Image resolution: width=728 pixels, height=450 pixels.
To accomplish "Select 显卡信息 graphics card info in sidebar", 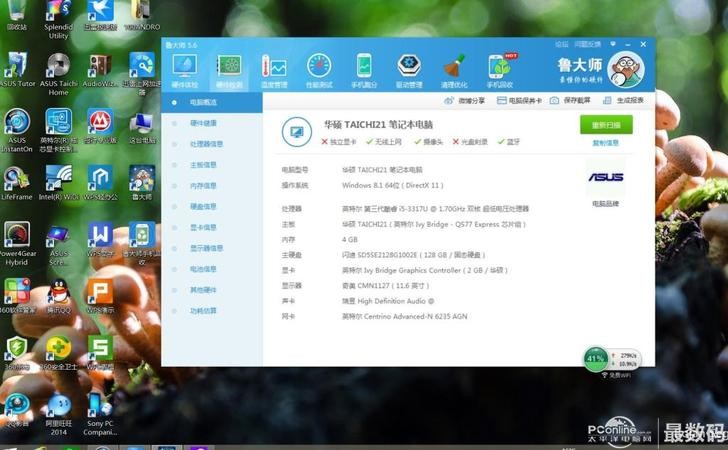I will pos(212,227).
